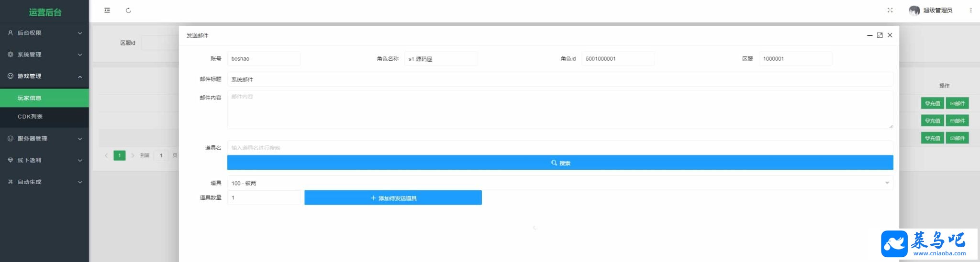Image resolution: width=980 pixels, height=262 pixels.
Task: Click the jump-to-page number input
Action: pos(161,155)
